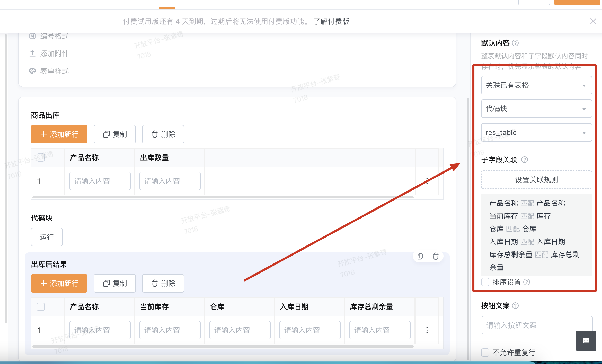The height and width of the screenshot is (364, 602).
Task: Click 产品名称 input in 商品出库 row 1
Action: point(100,181)
